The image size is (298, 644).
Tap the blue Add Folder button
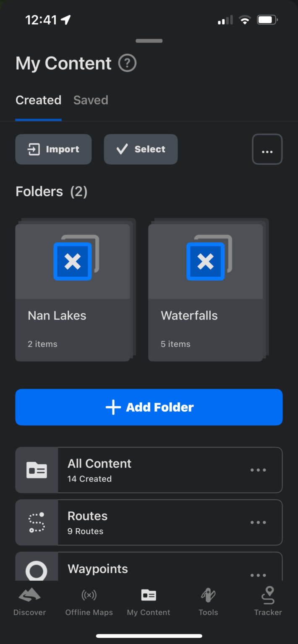(149, 407)
